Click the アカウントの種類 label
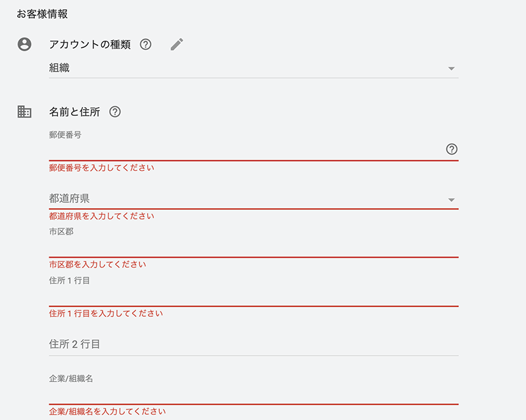Image resolution: width=526 pixels, height=420 pixels. (90, 44)
